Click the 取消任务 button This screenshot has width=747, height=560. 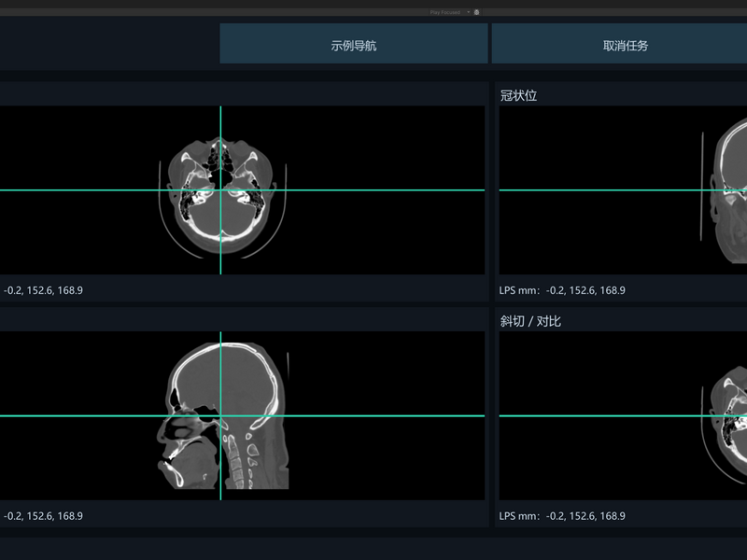point(619,44)
